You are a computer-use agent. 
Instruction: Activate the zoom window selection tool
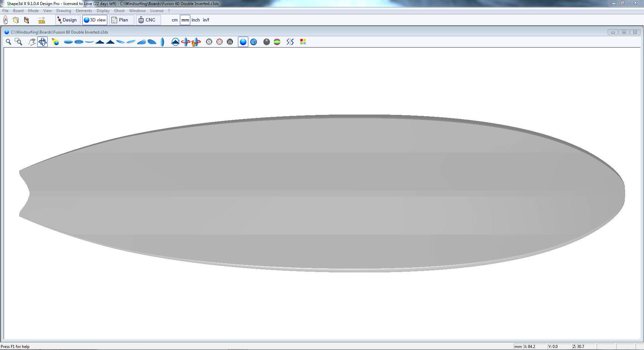point(19,42)
